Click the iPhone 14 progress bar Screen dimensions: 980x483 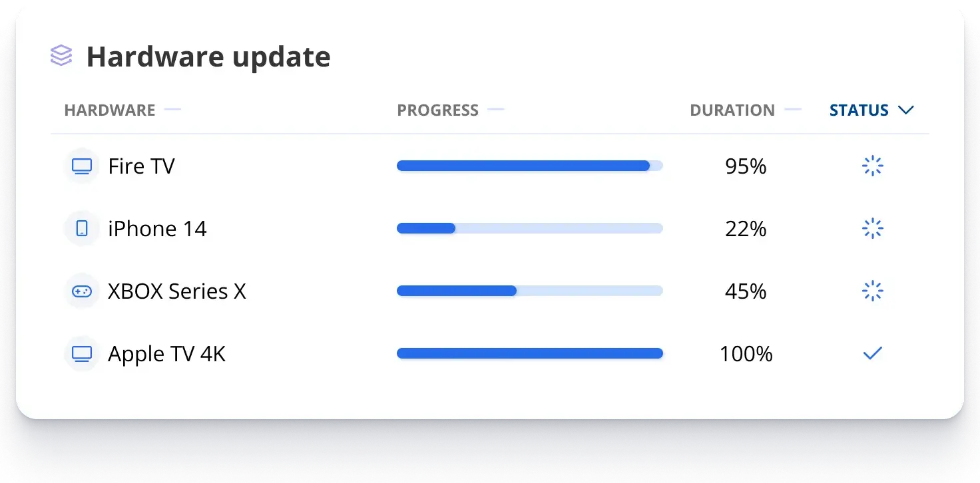pyautogui.click(x=530, y=228)
